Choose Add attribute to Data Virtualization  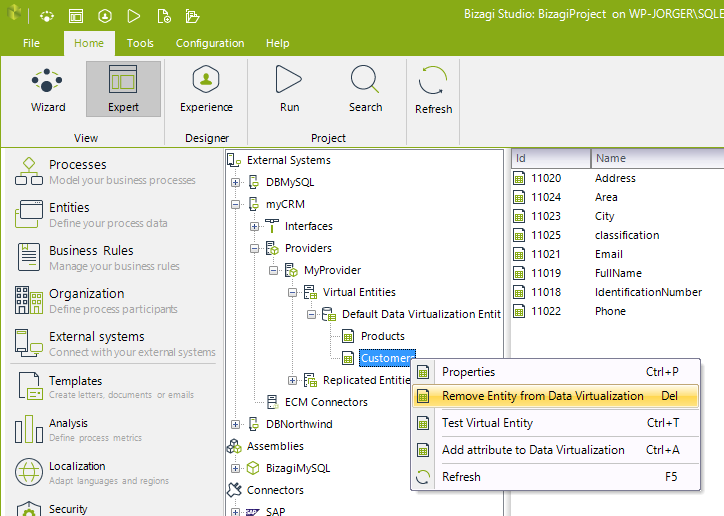(555, 450)
